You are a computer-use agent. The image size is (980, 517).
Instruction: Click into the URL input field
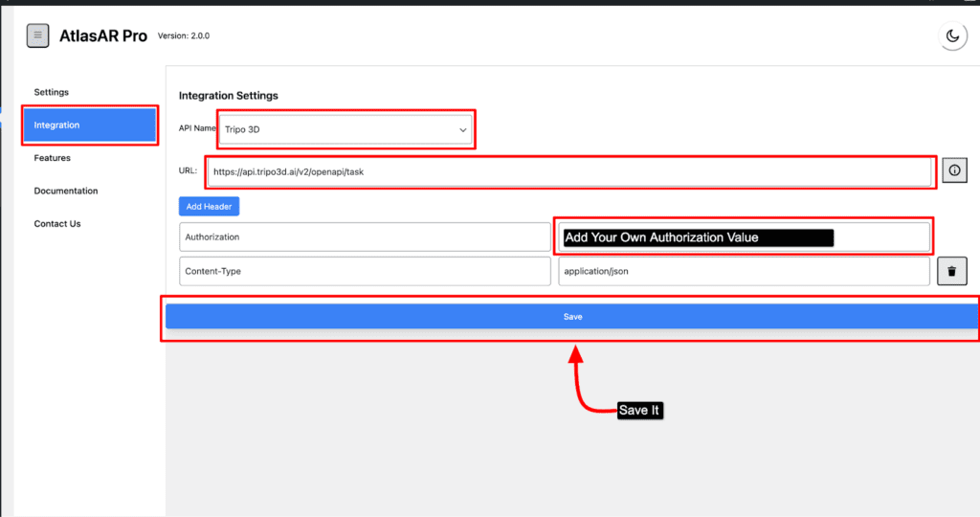(569, 172)
